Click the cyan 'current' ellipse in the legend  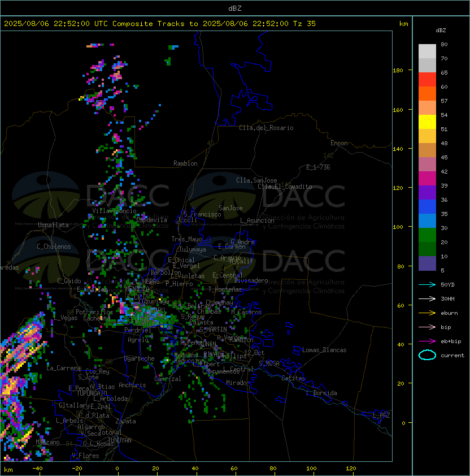click(x=427, y=355)
